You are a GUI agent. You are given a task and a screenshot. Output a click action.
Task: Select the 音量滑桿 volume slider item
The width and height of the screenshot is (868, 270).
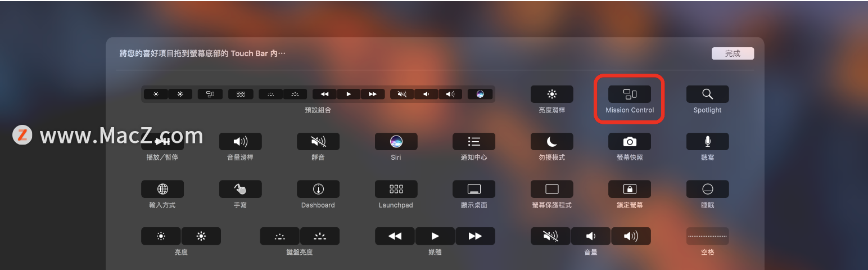tap(240, 141)
